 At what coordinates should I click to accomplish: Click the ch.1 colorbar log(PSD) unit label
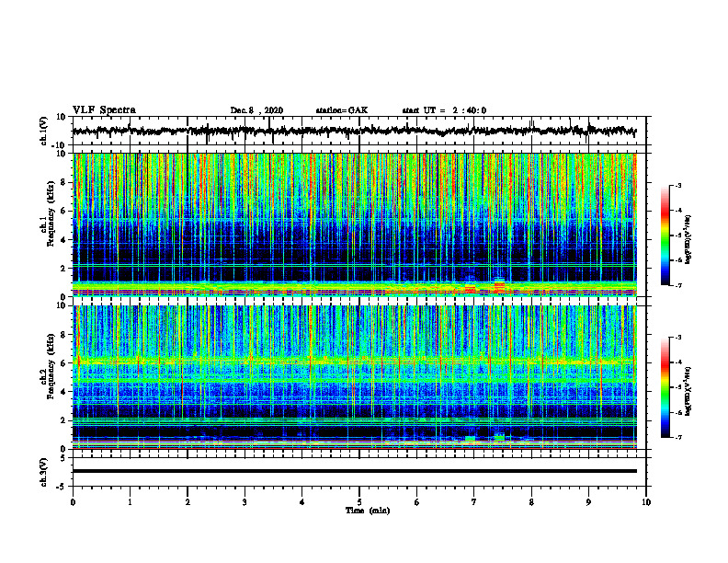pyautogui.click(x=688, y=239)
